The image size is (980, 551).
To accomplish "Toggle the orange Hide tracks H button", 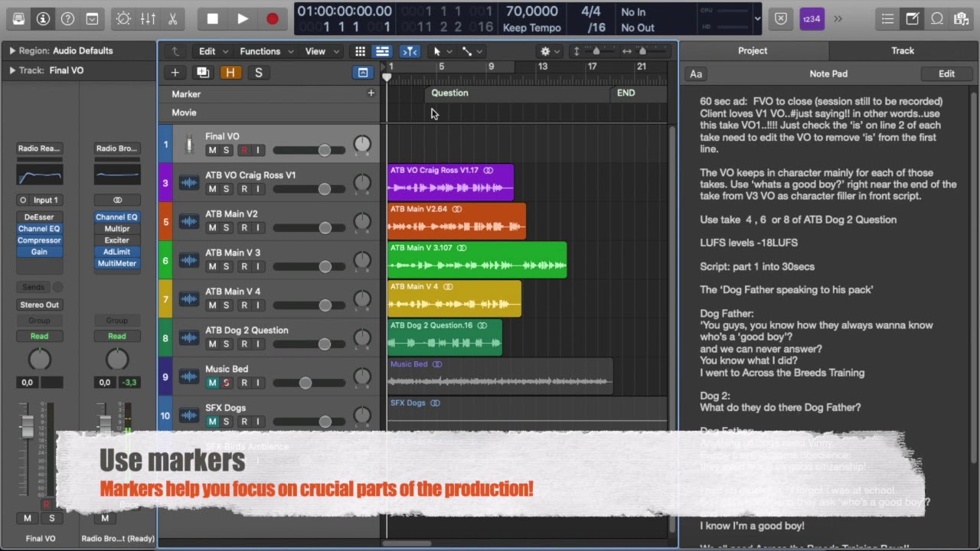I will [x=230, y=73].
